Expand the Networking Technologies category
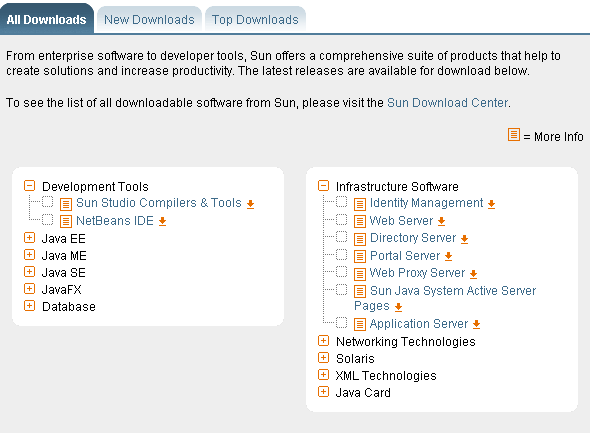 (323, 341)
